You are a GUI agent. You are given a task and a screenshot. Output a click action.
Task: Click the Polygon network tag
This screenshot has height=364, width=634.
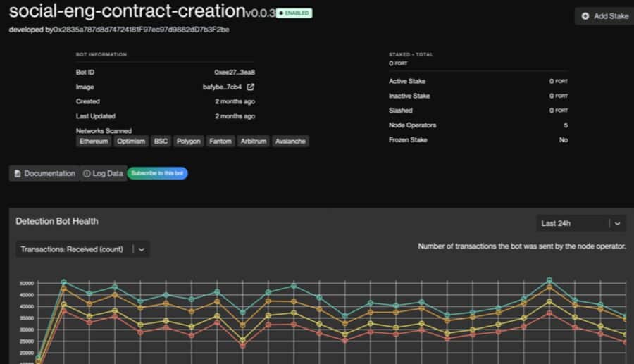188,142
